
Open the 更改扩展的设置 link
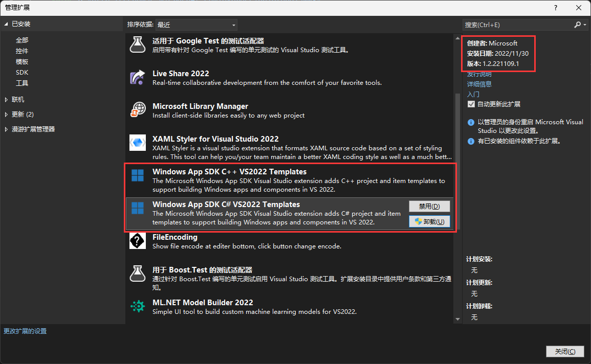[25, 331]
